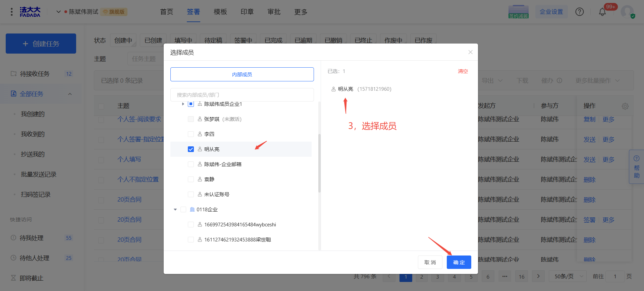
Task: Uncheck the 明从亮 member checkbox
Action: click(191, 149)
